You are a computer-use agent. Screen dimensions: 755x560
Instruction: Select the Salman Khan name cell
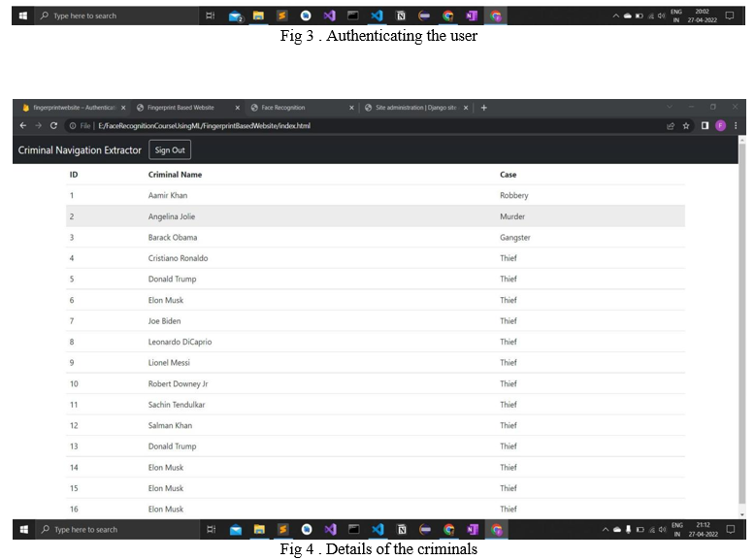[x=170, y=425]
